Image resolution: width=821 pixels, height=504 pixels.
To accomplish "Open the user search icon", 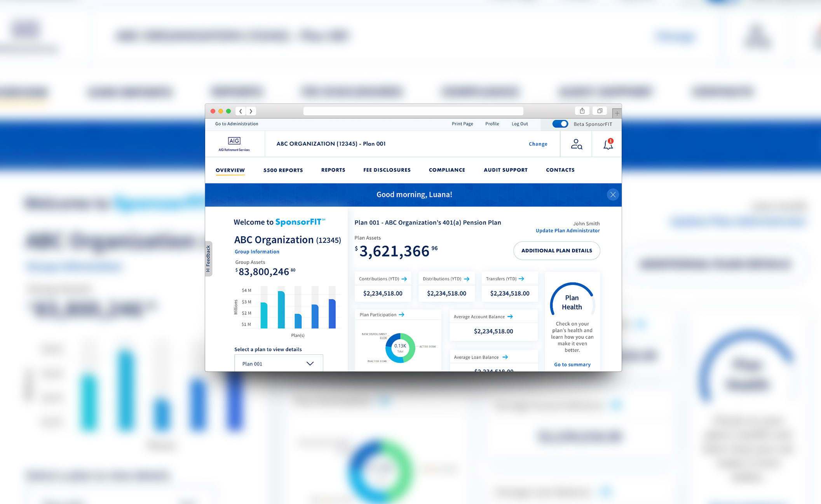I will click(576, 144).
